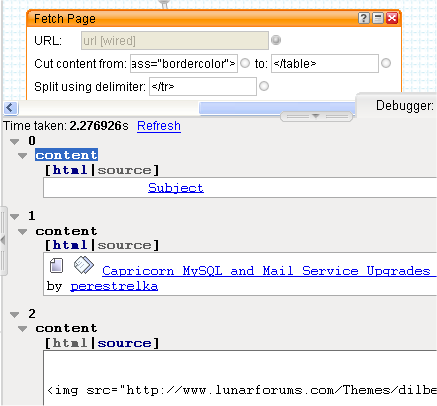Collapse item 2 in the debugger
The width and height of the screenshot is (437, 406).
[x=14, y=314]
